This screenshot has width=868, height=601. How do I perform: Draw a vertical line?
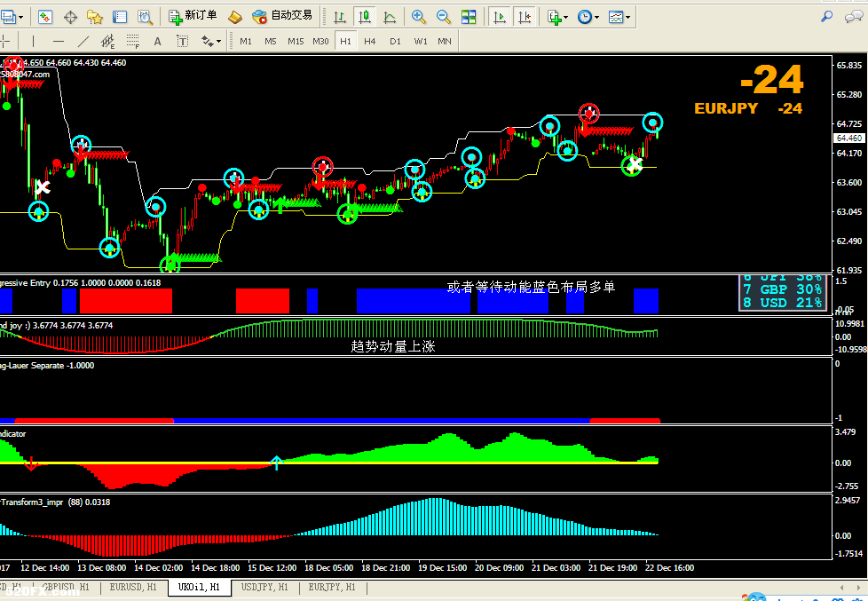[x=33, y=41]
